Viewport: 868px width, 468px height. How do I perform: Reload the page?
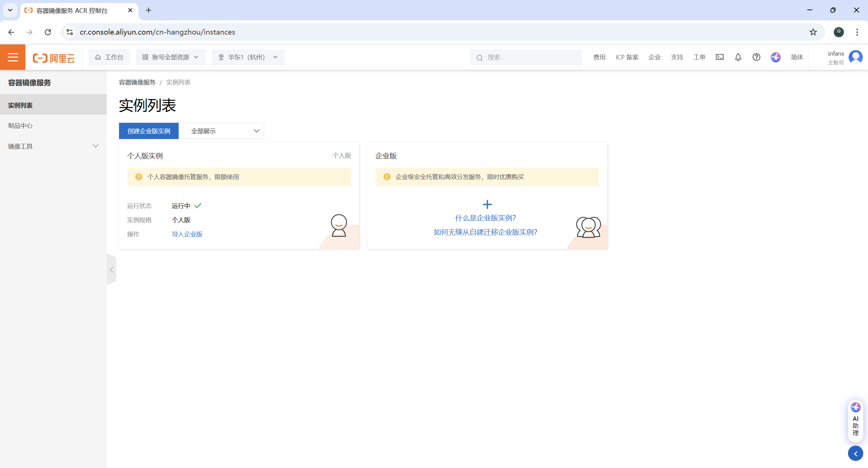[x=48, y=32]
